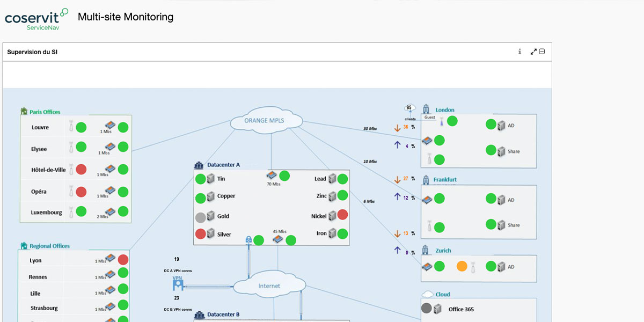Click the Zurich orange wifi status

[x=462, y=266]
